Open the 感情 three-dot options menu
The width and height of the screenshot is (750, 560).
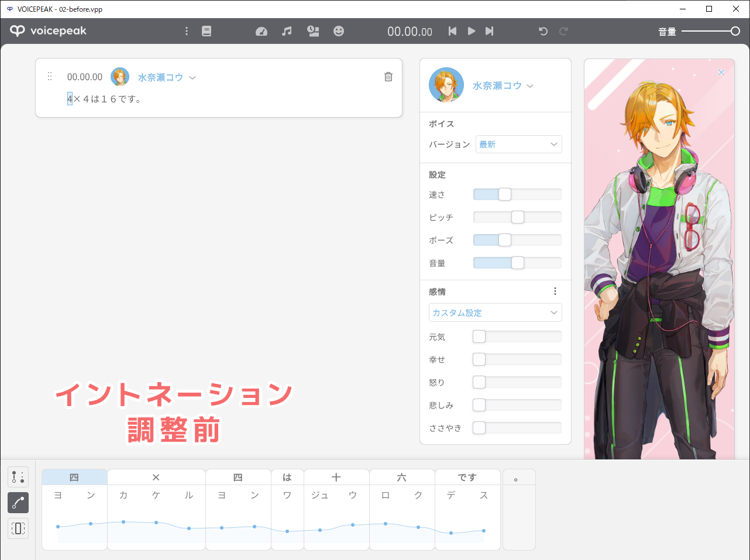pos(555,291)
